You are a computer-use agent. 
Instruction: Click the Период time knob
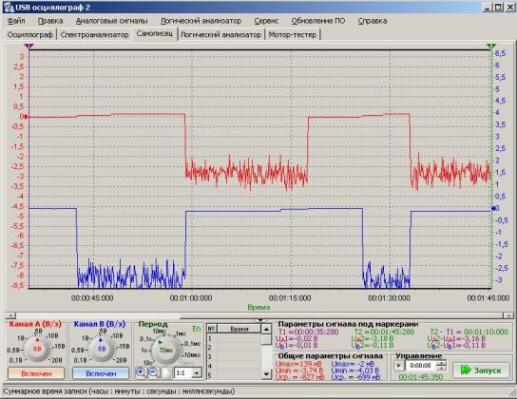coord(166,350)
